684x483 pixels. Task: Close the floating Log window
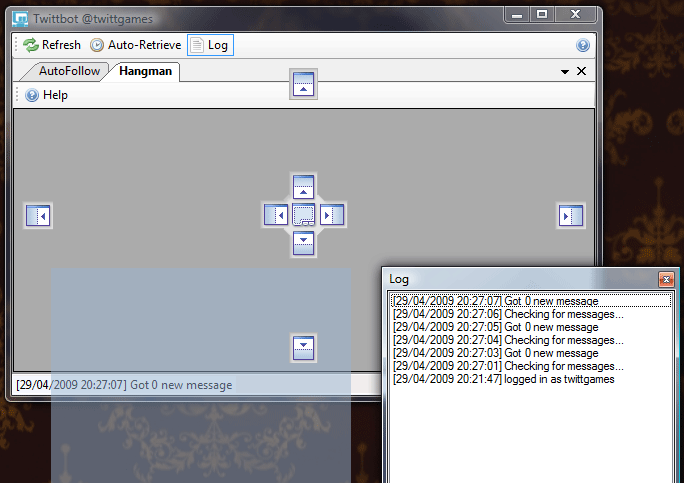[666, 280]
